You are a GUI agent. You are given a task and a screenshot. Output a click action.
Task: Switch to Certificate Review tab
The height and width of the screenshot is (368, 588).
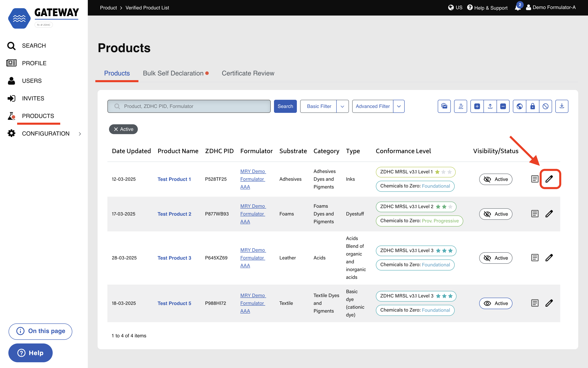pyautogui.click(x=248, y=73)
